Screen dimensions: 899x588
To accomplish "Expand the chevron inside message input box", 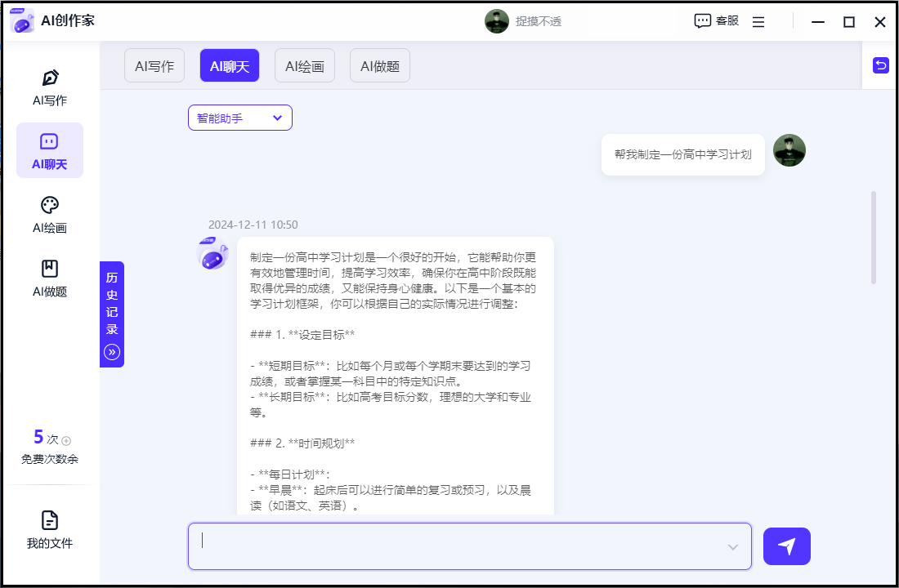I will click(733, 547).
